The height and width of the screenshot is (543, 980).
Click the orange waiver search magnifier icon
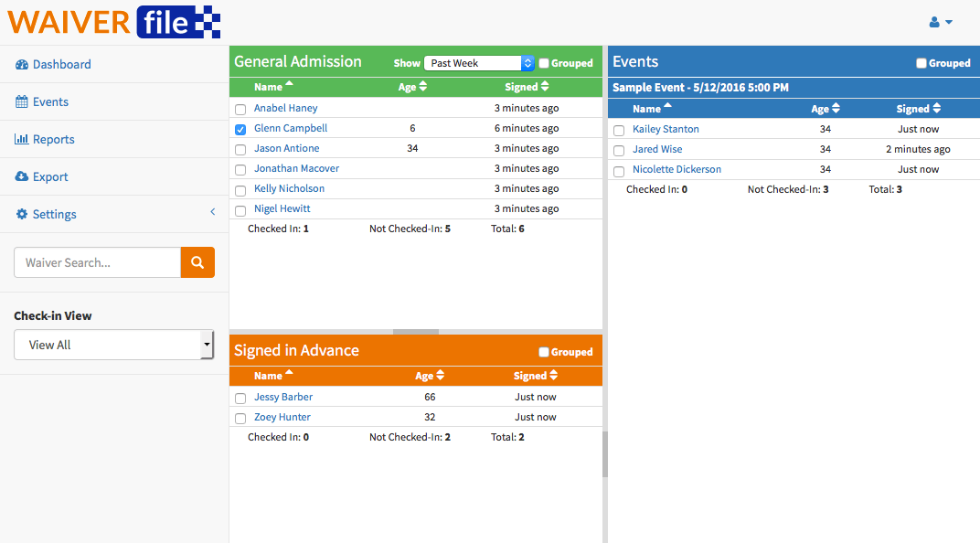click(x=197, y=262)
